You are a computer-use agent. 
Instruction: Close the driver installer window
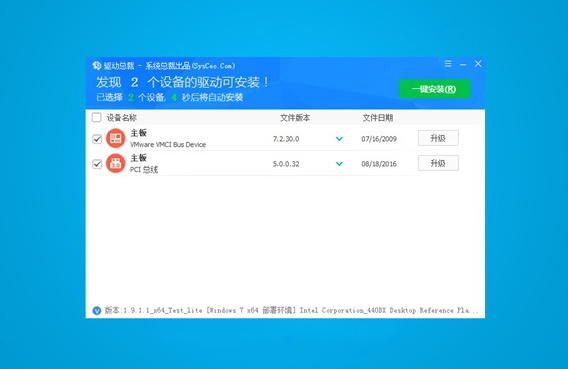tap(478, 64)
